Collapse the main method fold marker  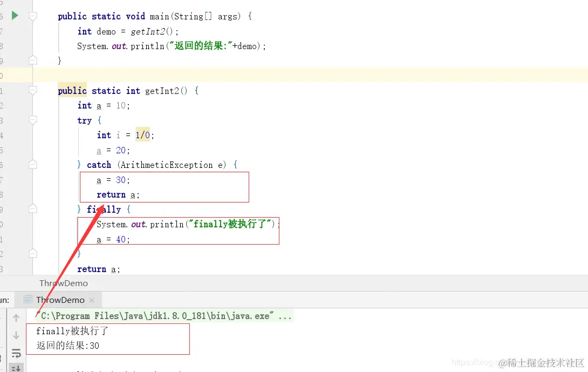[33, 16]
